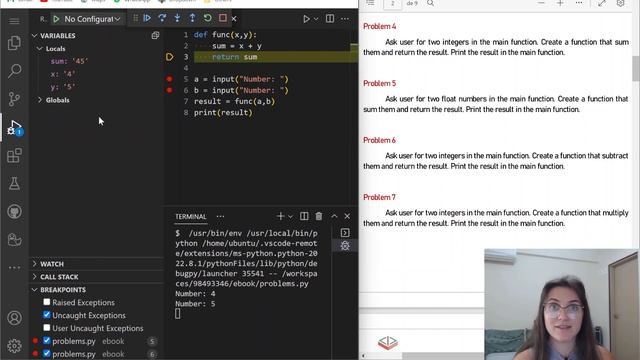Zoom in the PDF viewer

point(560,3)
